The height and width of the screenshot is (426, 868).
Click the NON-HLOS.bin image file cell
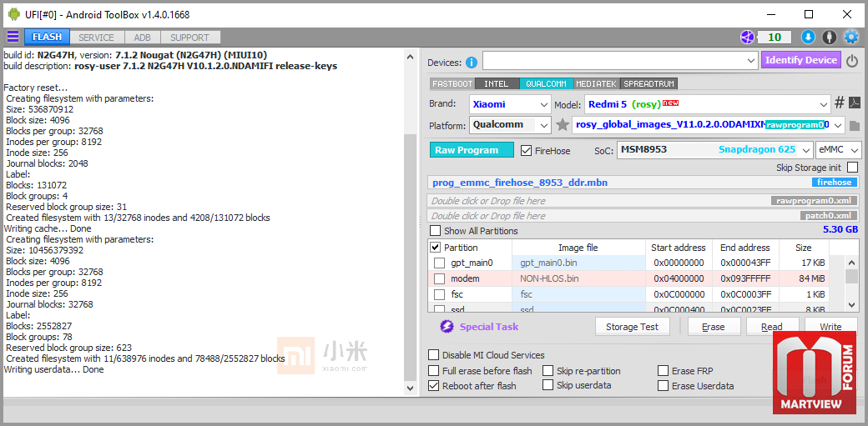click(x=578, y=278)
